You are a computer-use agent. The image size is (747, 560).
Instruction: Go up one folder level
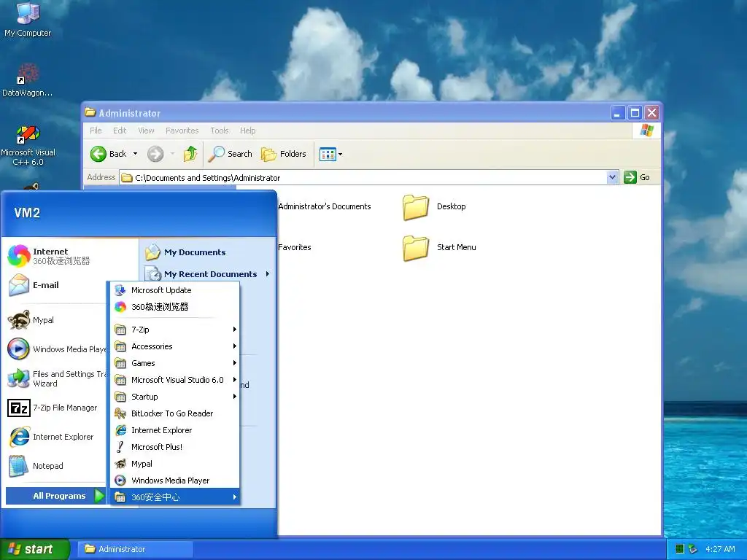[x=190, y=154]
